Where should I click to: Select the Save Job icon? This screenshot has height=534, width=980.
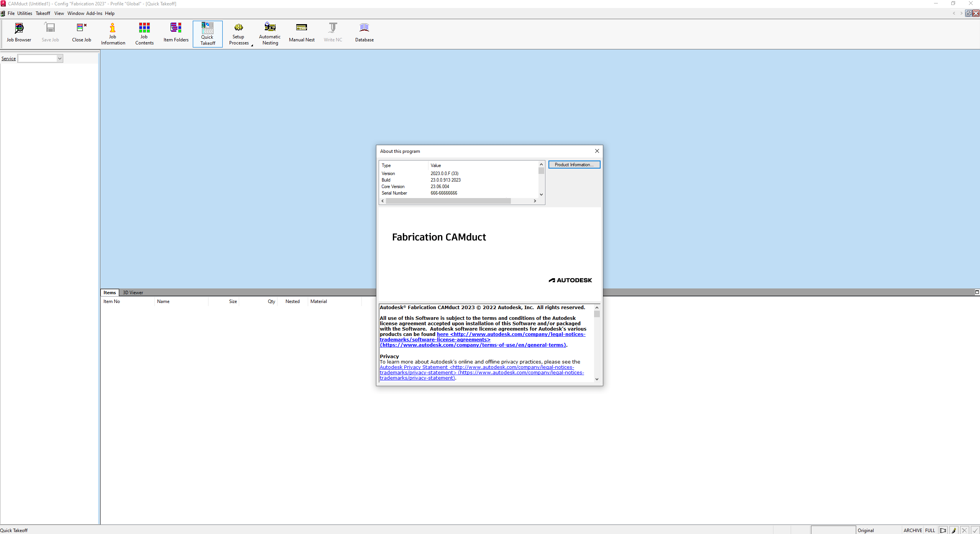[x=50, y=33]
